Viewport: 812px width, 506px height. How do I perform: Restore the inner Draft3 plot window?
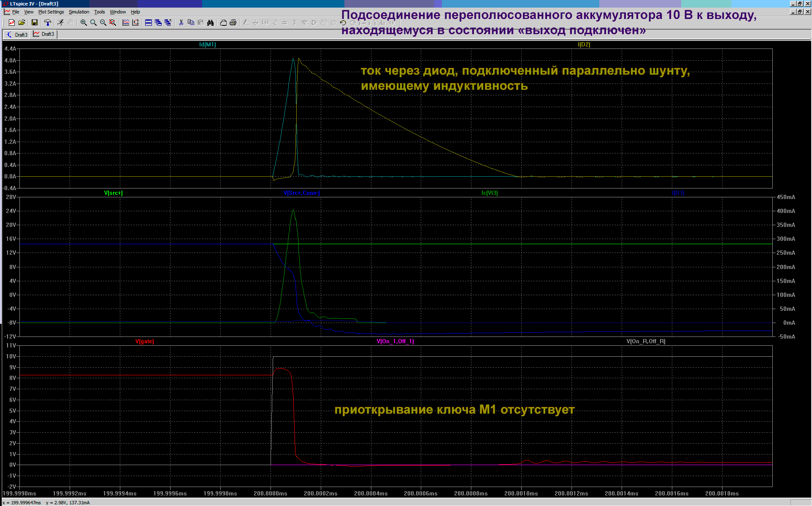pos(799,12)
